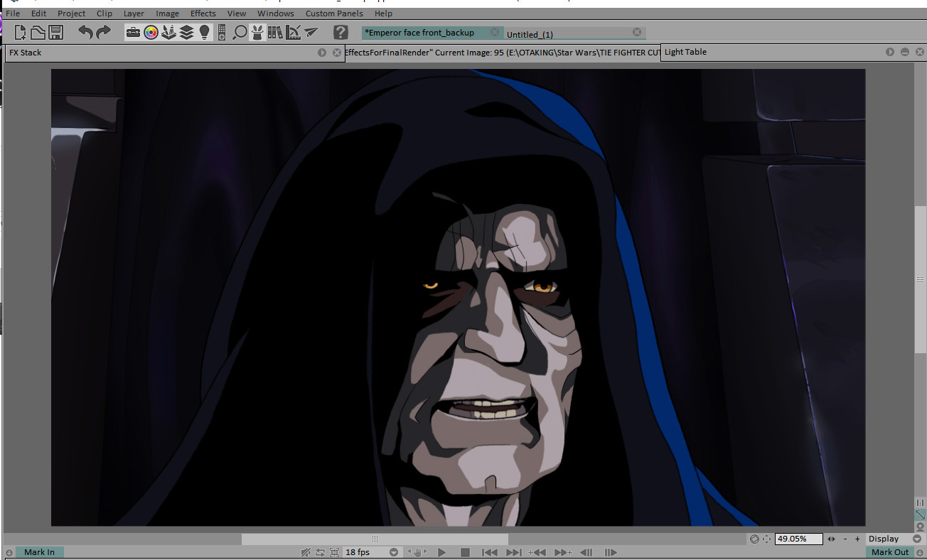This screenshot has width=927, height=560.
Task: Click the 49.05% zoom field
Action: pos(798,539)
